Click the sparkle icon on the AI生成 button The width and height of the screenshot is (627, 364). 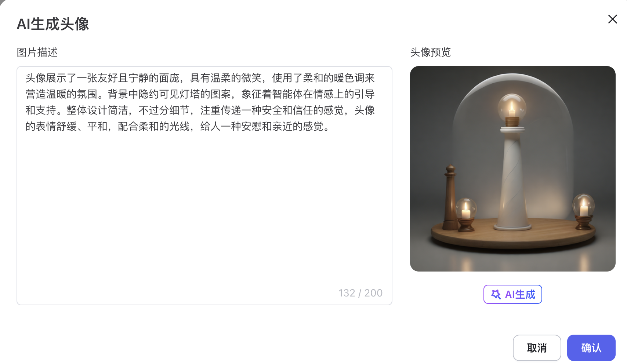click(496, 294)
